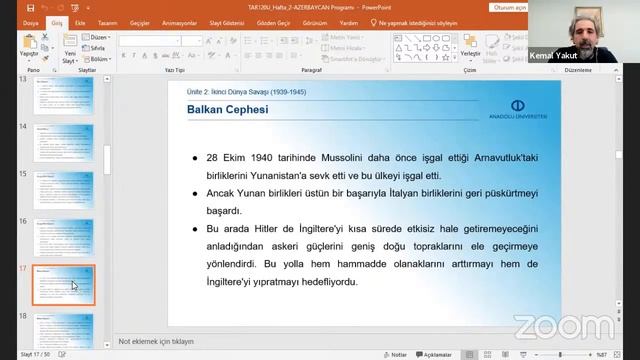Viewport: 640px width, 360px height.
Task: Select slide 14 thumbnail
Action: click(64, 143)
